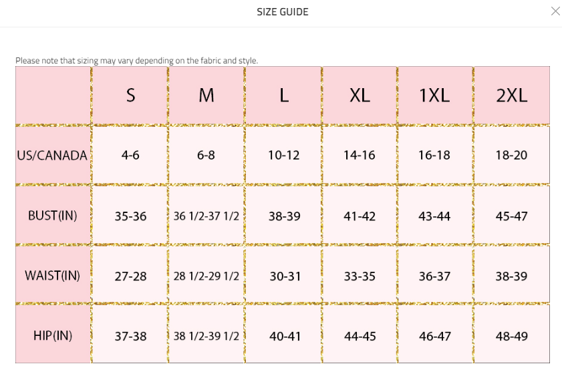Select the S size column header
Screen dimensions: 562x392
click(x=130, y=95)
